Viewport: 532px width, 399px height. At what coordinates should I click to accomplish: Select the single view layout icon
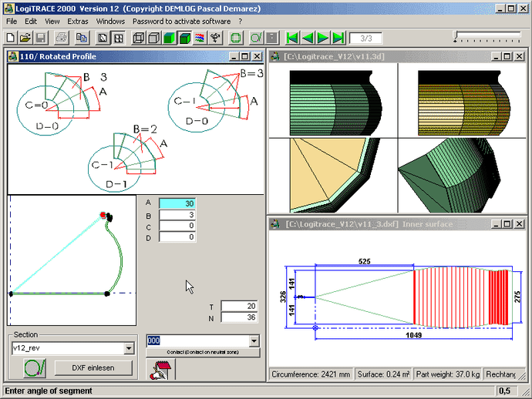(102, 38)
